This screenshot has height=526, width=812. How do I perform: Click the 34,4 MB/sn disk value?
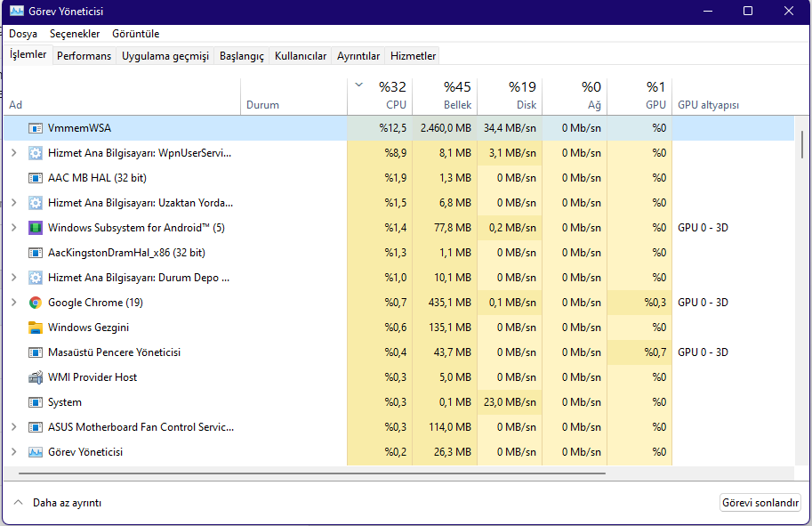click(x=511, y=128)
